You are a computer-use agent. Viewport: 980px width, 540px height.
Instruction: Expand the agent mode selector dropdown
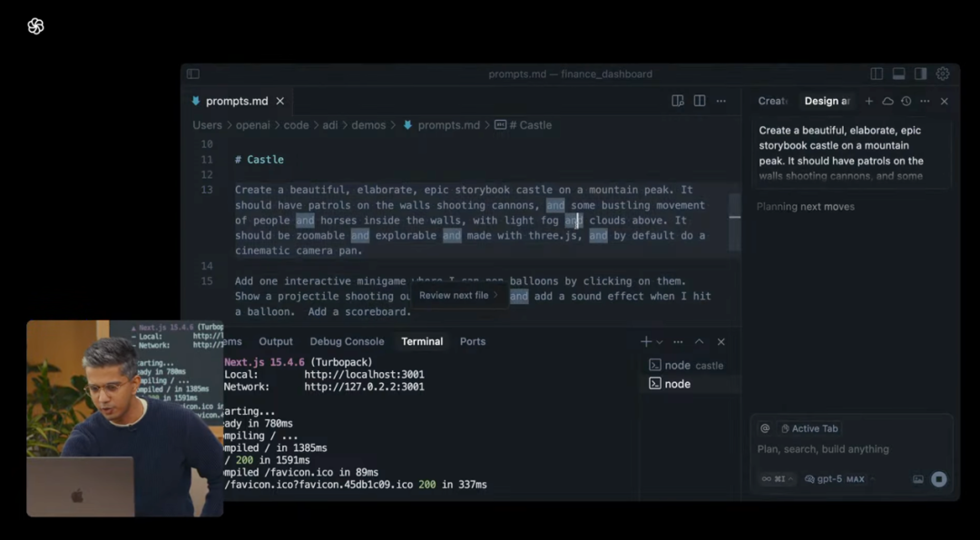click(x=778, y=479)
